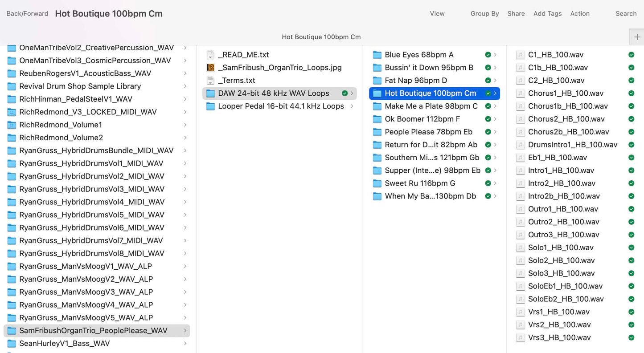Click the Back/Forward navigation control
Screen dimensions: 644x353
tap(27, 14)
